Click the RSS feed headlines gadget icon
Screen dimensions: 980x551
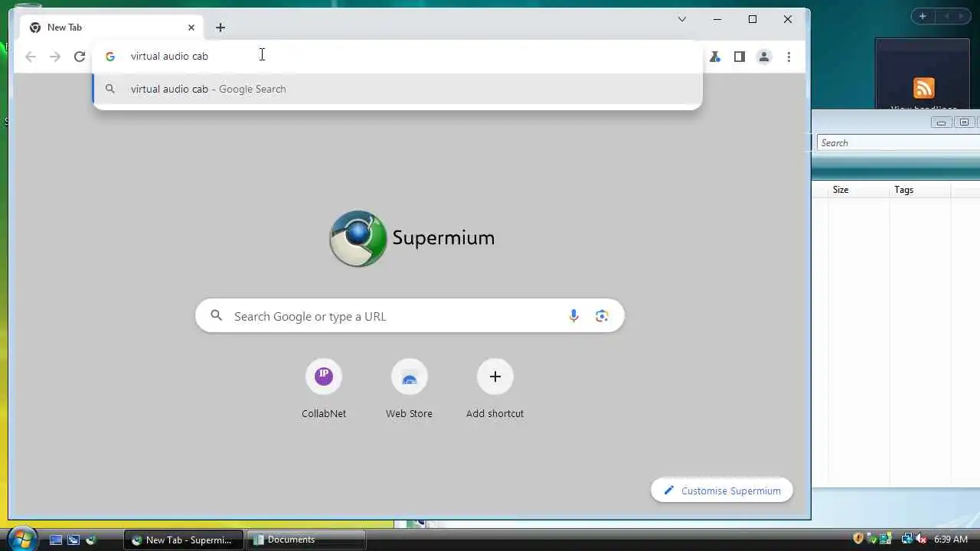tap(924, 88)
